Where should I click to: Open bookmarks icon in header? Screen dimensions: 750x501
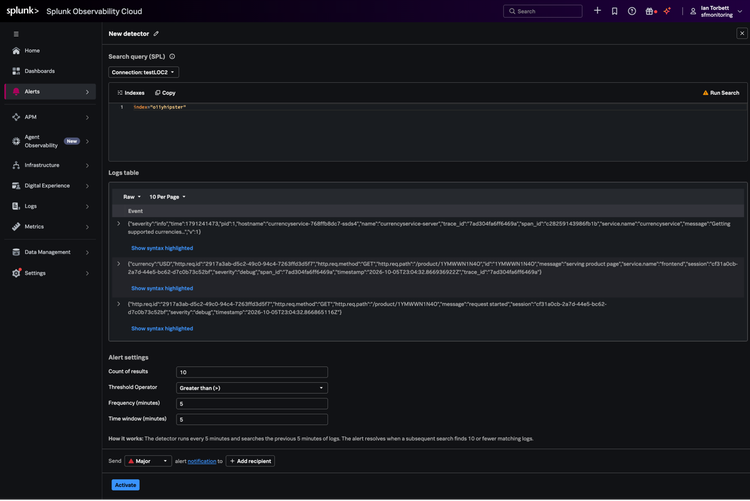tap(615, 11)
